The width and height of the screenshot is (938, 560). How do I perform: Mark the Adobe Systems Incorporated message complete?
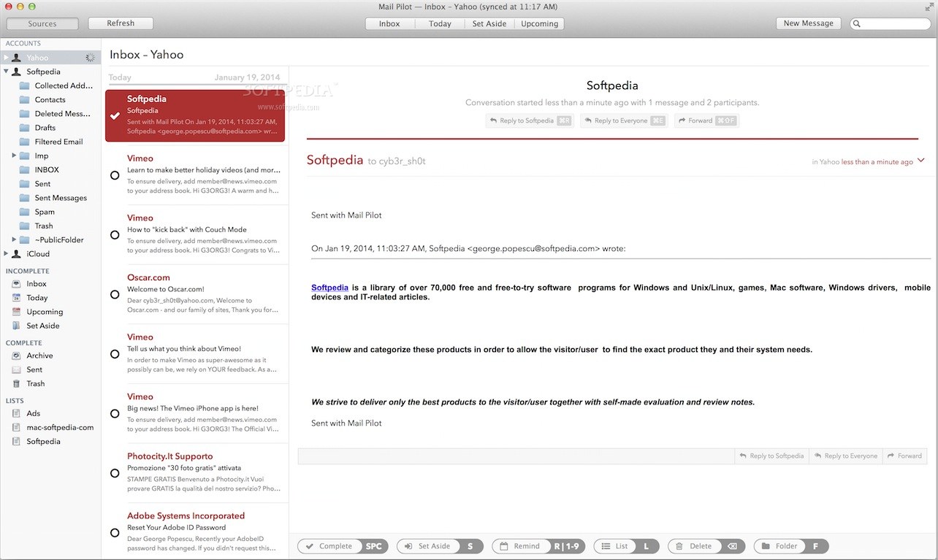pos(115,533)
